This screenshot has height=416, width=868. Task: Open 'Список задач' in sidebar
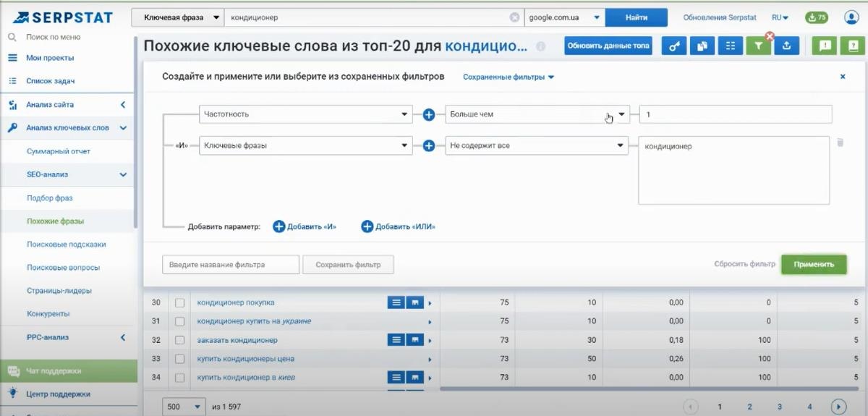tap(51, 81)
